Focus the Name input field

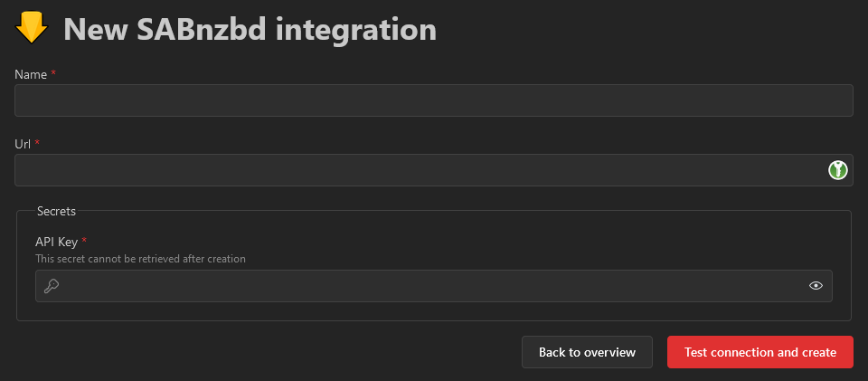[434, 100]
